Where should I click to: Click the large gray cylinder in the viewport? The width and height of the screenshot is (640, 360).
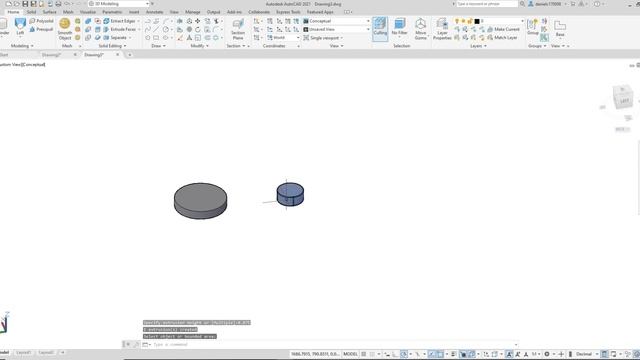200,201
